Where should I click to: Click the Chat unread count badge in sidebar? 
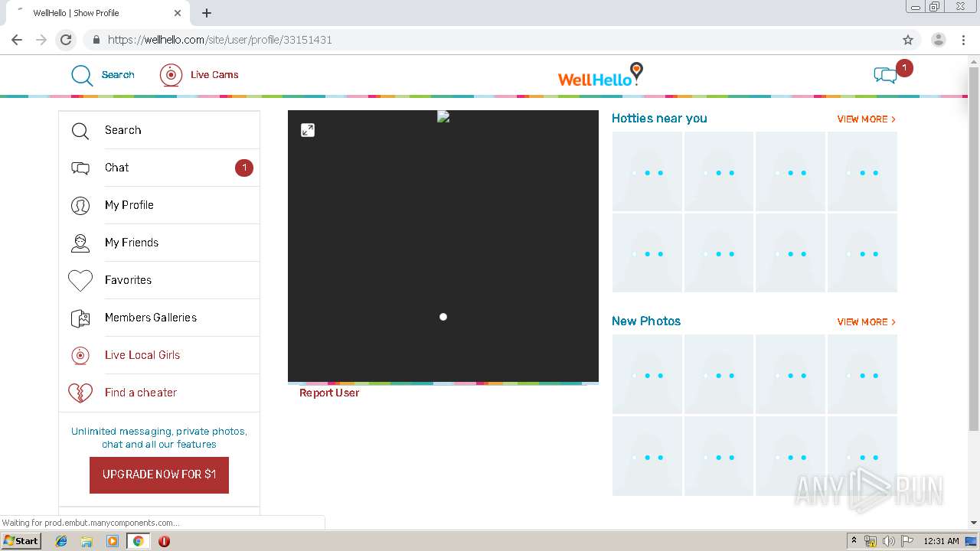click(244, 168)
